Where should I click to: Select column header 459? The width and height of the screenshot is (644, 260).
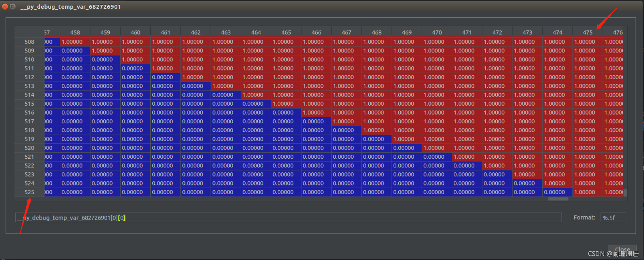(105, 32)
